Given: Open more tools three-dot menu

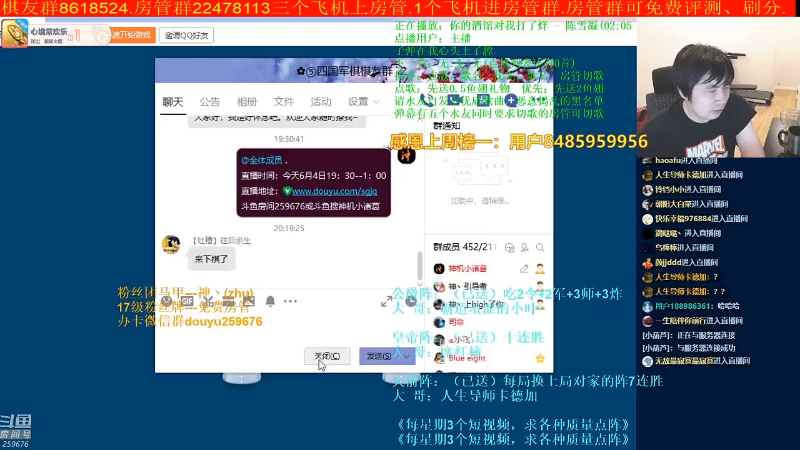Looking at the screenshot, I should click(x=290, y=301).
